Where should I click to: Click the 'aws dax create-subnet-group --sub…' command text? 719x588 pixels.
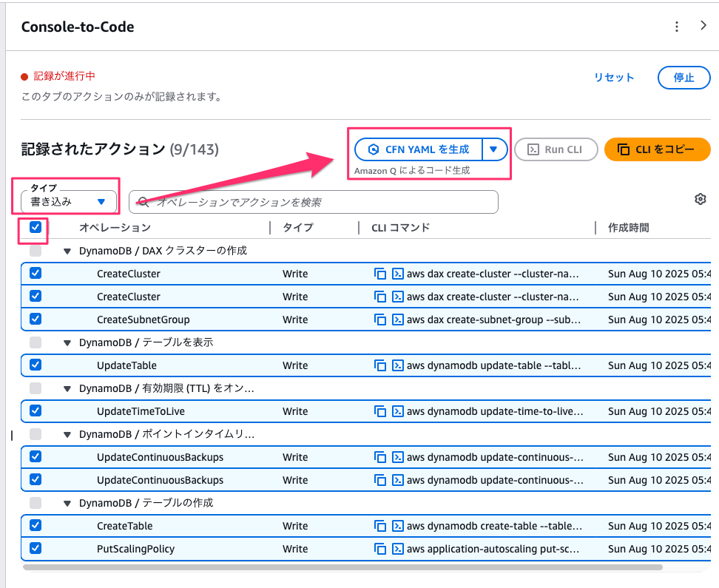[493, 320]
